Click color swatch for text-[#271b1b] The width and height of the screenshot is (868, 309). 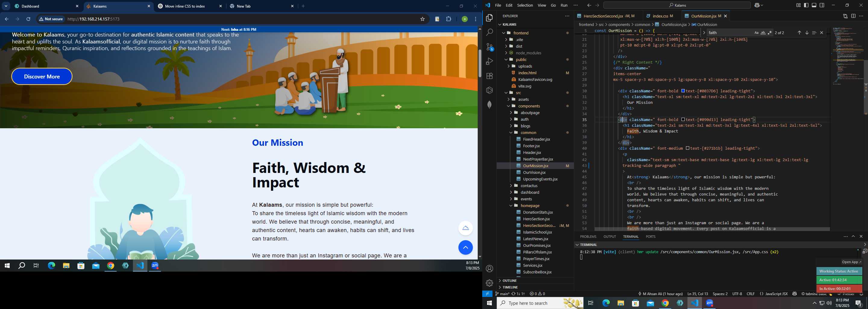[x=688, y=148]
